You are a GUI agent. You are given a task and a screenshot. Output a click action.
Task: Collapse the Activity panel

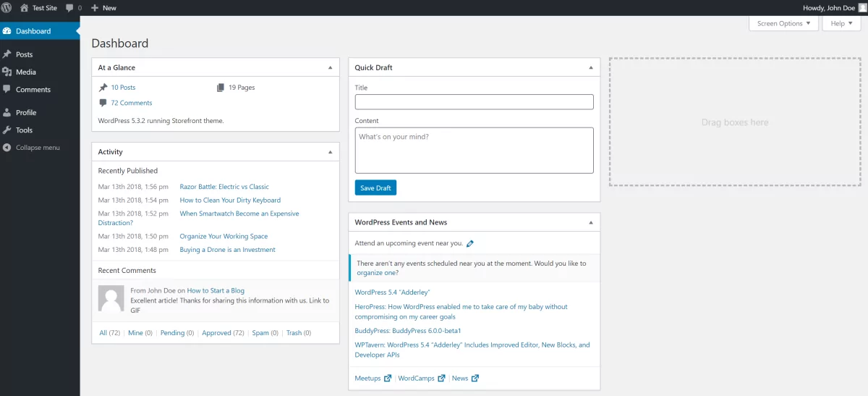331,152
